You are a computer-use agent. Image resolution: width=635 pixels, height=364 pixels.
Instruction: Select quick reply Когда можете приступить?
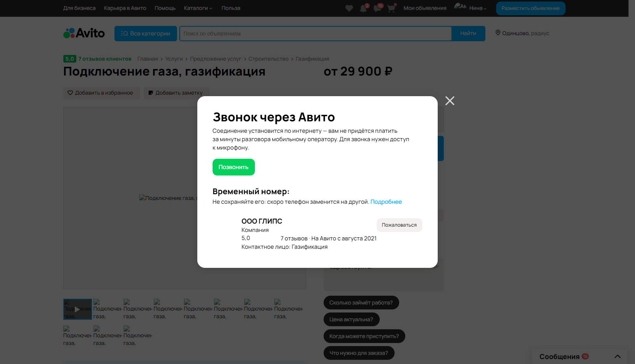(364, 336)
